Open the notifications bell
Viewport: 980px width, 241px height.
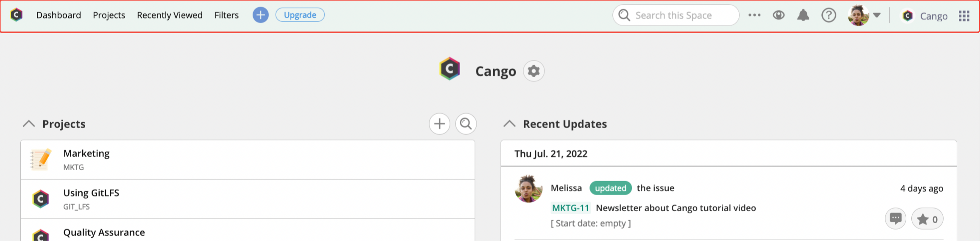click(803, 15)
